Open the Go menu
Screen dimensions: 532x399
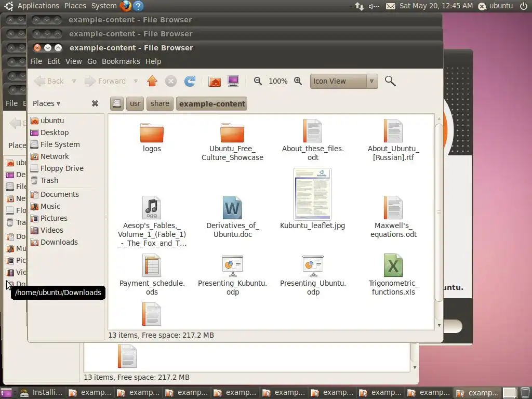(92, 61)
